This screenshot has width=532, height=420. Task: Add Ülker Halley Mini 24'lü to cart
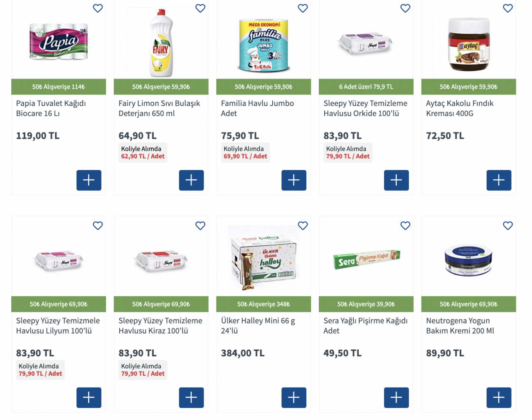click(x=294, y=398)
